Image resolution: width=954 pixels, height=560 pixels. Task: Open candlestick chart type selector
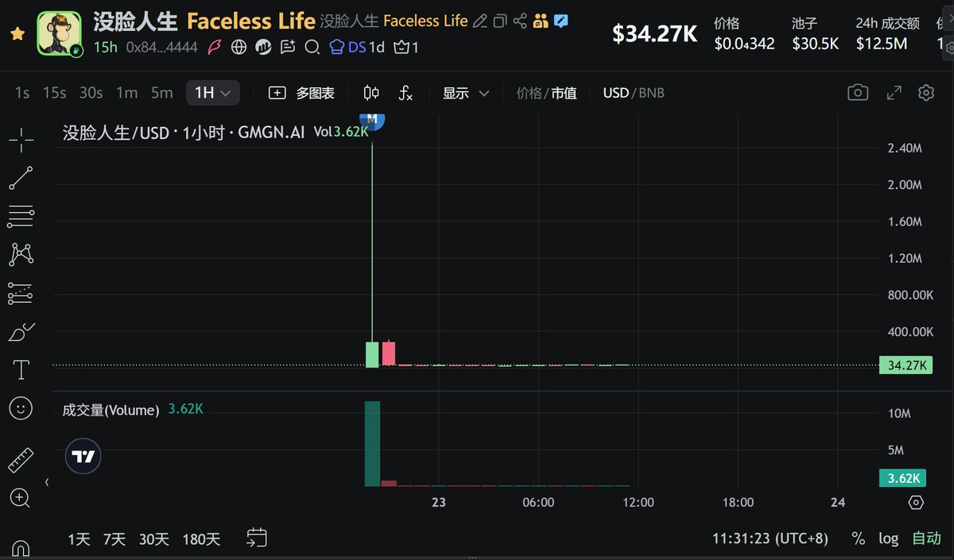(371, 93)
